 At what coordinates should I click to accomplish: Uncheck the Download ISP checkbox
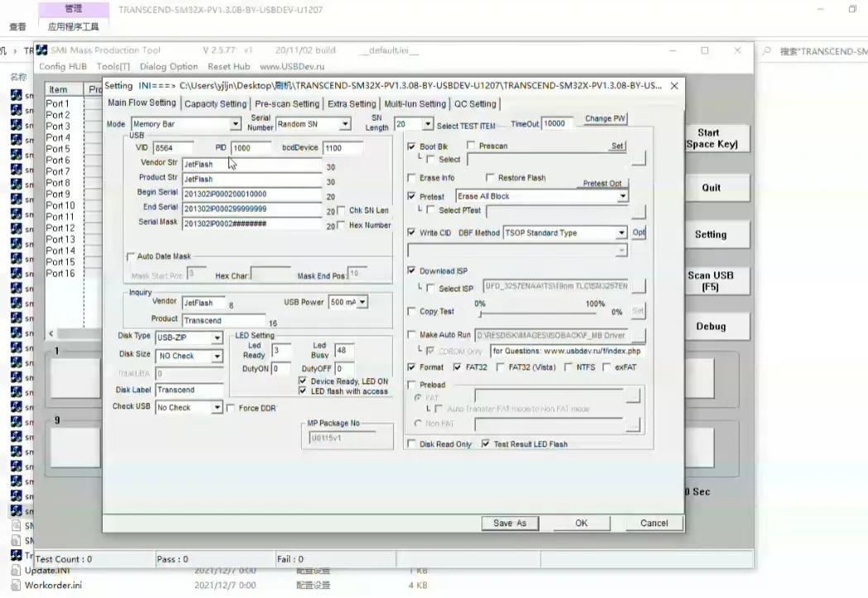click(x=412, y=270)
